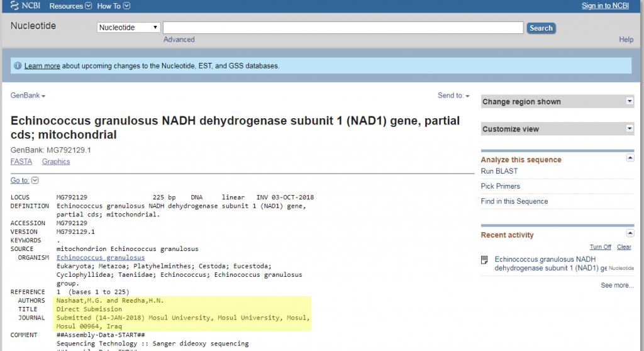Click the info icon beside Learn more
This screenshot has height=351, width=644.
(x=18, y=66)
